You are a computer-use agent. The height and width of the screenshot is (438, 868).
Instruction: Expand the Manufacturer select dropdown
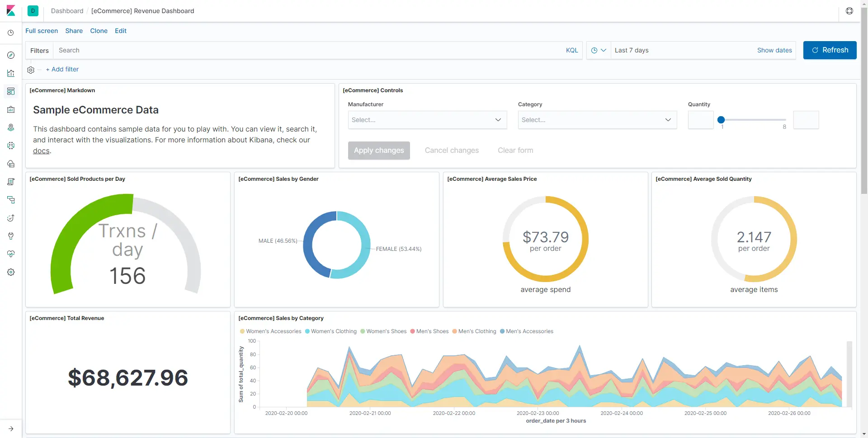[x=427, y=120]
